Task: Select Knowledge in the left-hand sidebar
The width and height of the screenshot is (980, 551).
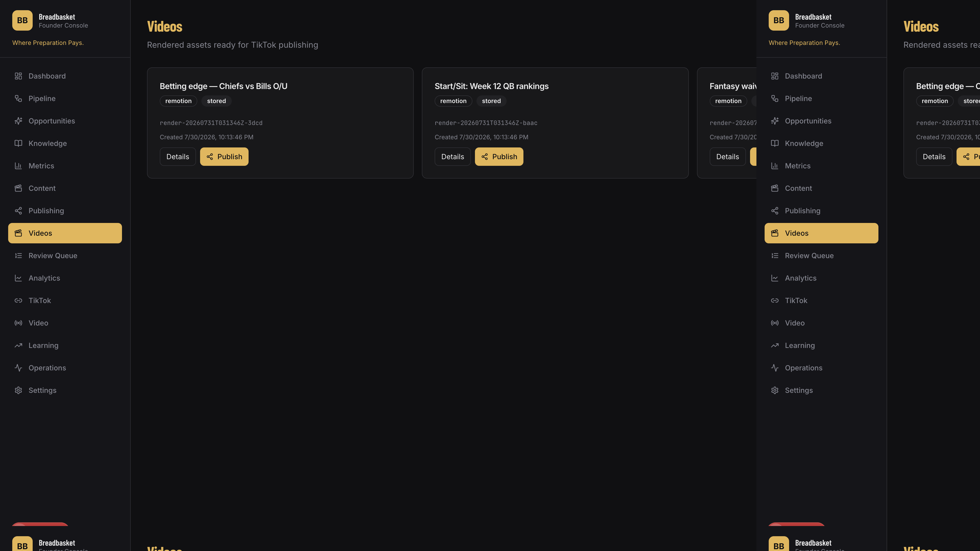Action: (65, 143)
